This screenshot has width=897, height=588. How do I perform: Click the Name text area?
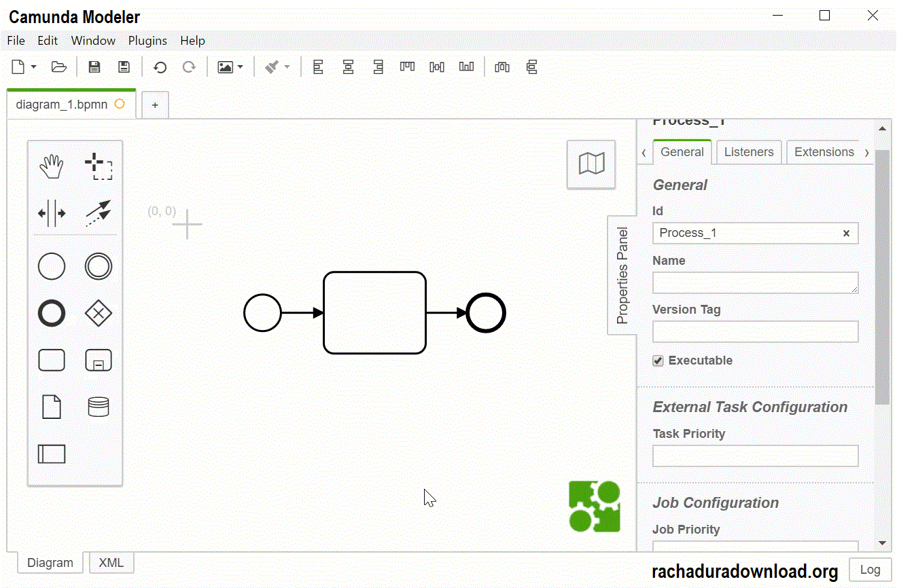coord(755,282)
